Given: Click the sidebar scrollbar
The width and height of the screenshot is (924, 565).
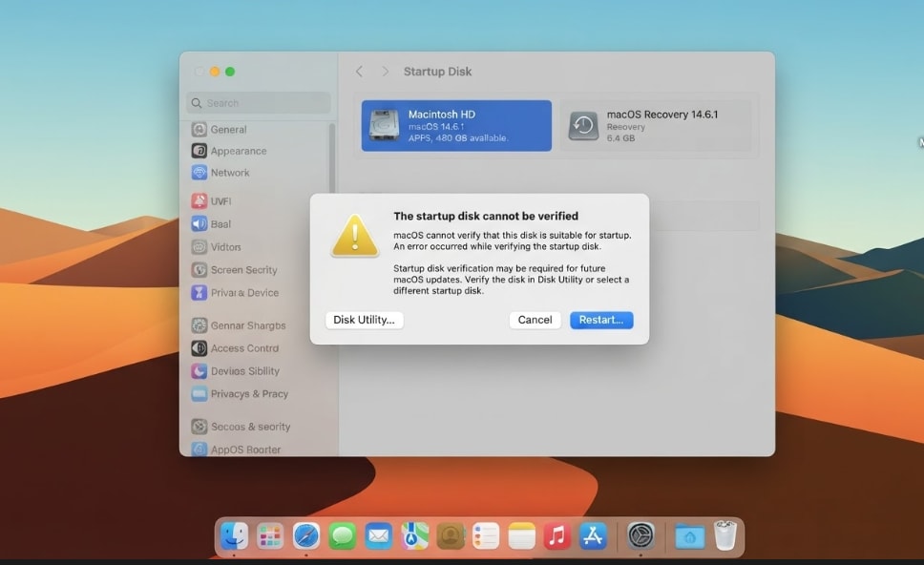Looking at the screenshot, I should point(332,157).
